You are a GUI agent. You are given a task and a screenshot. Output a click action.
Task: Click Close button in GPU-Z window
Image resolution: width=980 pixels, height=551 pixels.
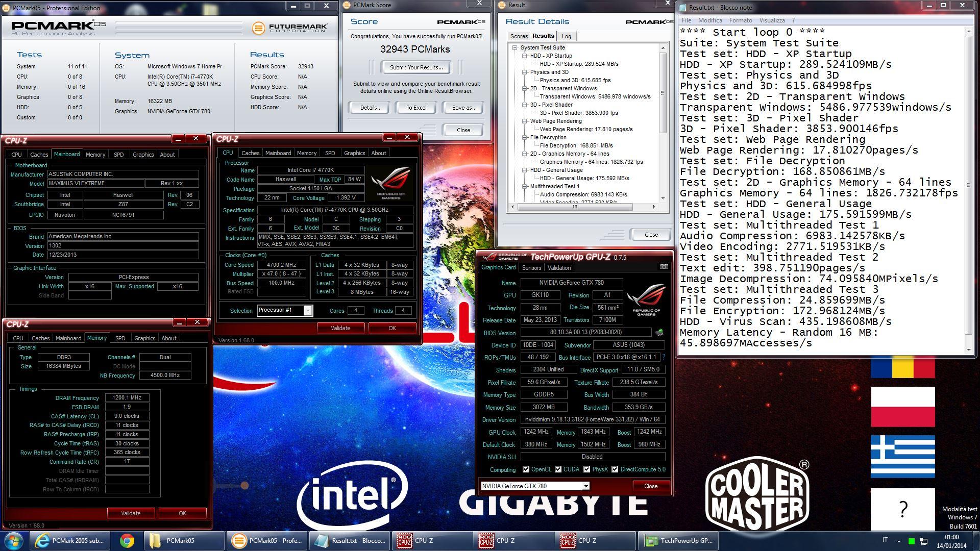click(651, 486)
